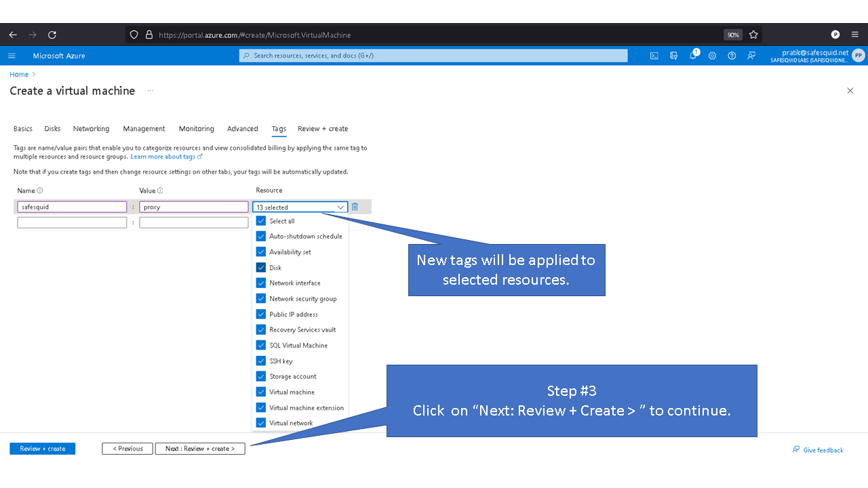Image resolution: width=868 pixels, height=488 pixels.
Task: Open the Azure portal hamburger menu
Action: 12,56
